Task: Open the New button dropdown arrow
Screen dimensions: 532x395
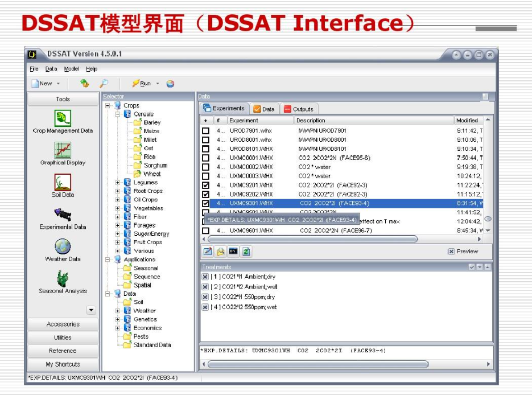Action: click(58, 84)
